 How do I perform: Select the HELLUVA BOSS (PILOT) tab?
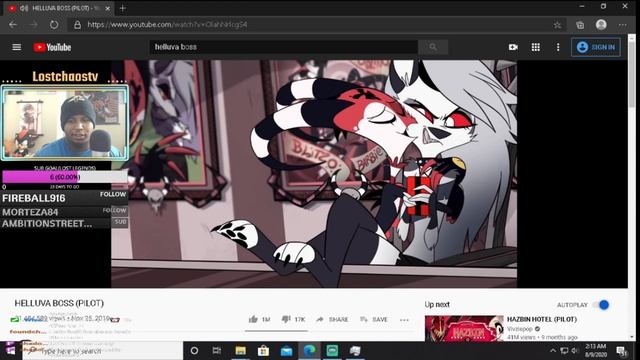point(59,8)
